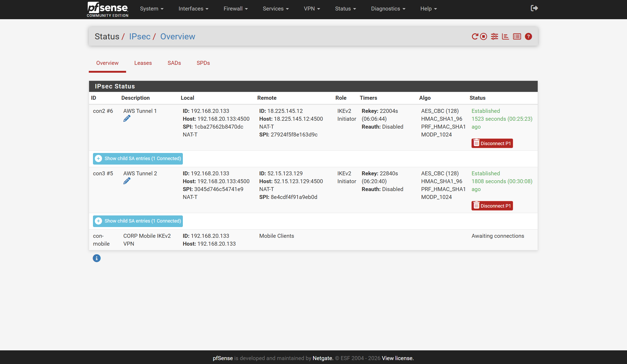Switch to the SADs tab
This screenshot has height=364, width=627.
point(174,63)
